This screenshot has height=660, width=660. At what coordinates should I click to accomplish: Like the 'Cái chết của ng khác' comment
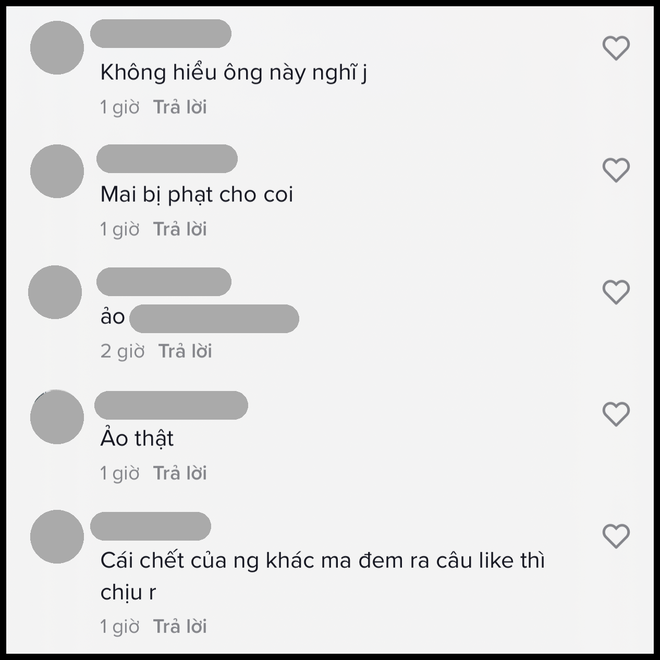click(x=616, y=536)
